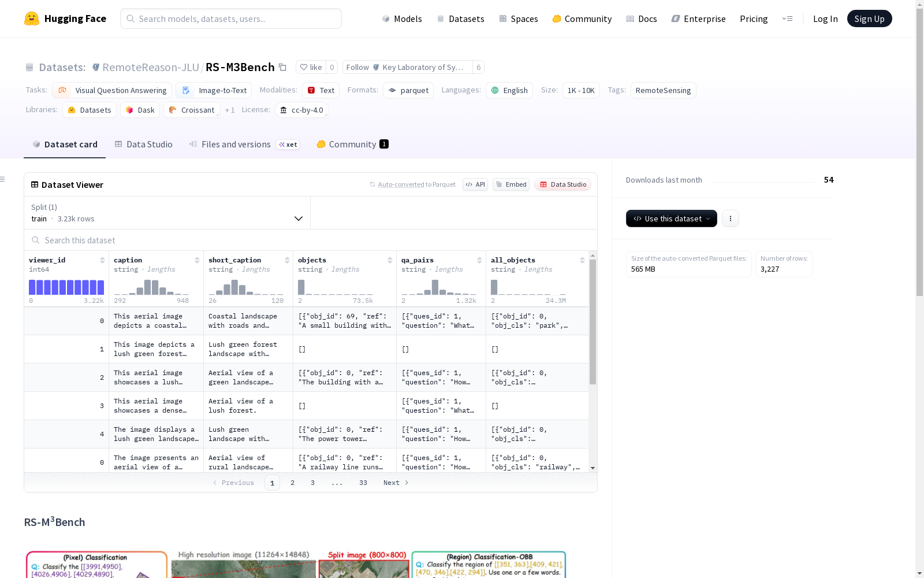Click the qa_pairs lengths histogram
The image size is (924, 578).
(439, 287)
